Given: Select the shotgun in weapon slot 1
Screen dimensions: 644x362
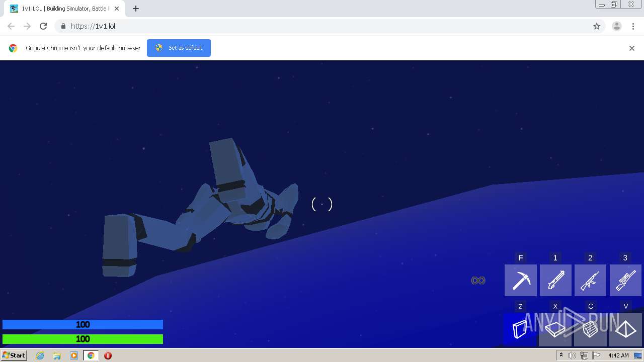Looking at the screenshot, I should [x=555, y=280].
